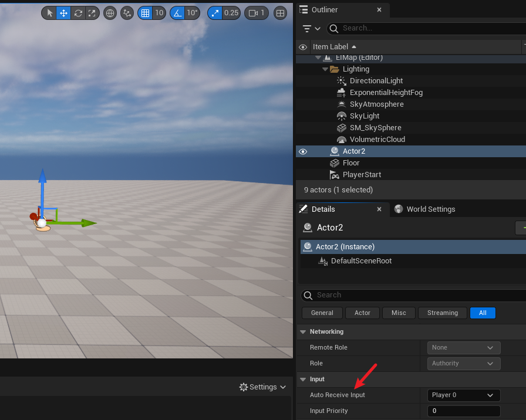Image resolution: width=526 pixels, height=420 pixels.
Task: Collapse the Lighting folder
Action: [325, 69]
